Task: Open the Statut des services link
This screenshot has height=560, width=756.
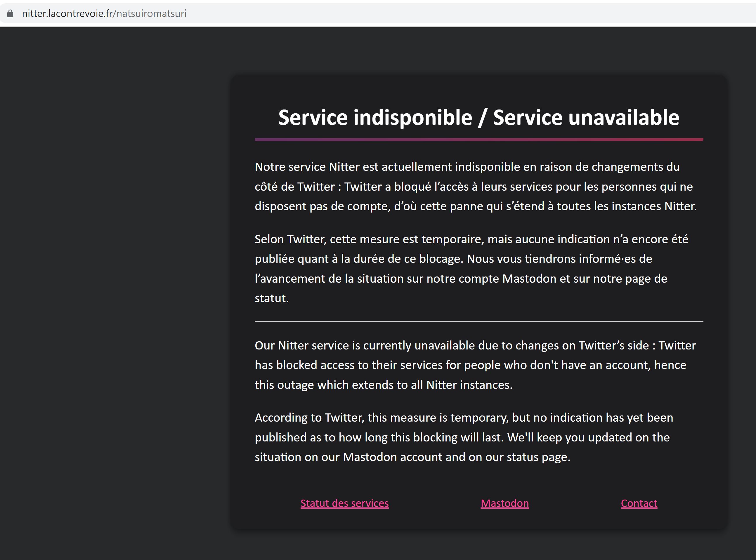Action: [344, 503]
